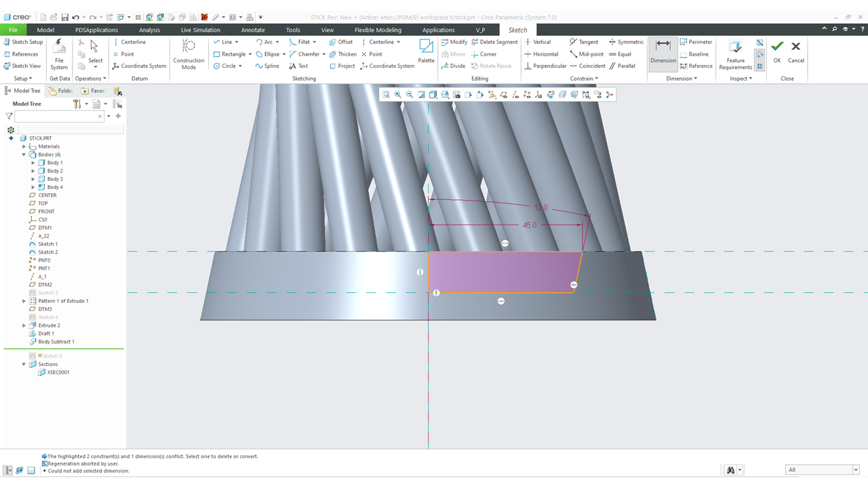Expand the Setup group dropdown
The width and height of the screenshot is (868, 488).
pos(23,79)
